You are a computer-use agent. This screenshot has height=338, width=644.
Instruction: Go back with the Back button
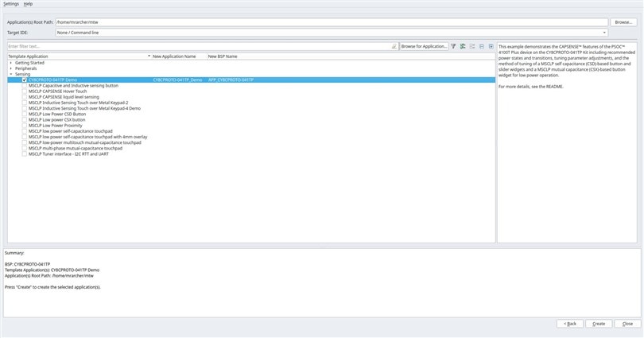(x=570, y=324)
